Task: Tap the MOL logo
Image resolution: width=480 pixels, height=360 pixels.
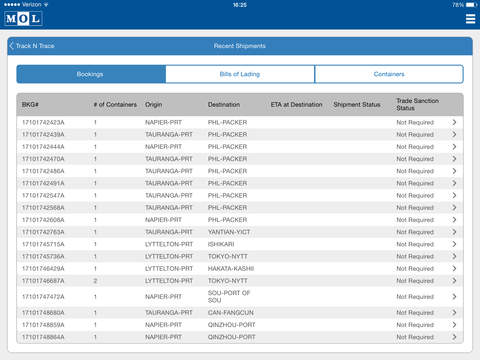Action: [x=23, y=19]
